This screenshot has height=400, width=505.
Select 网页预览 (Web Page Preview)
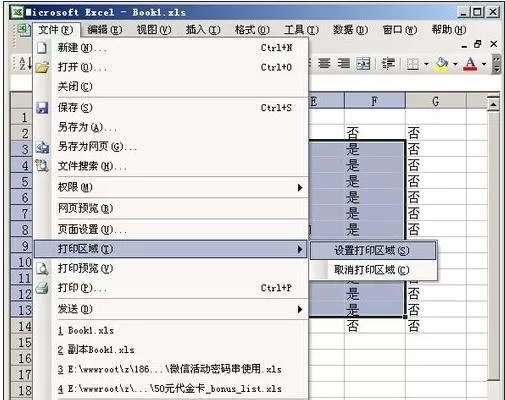coord(171,208)
